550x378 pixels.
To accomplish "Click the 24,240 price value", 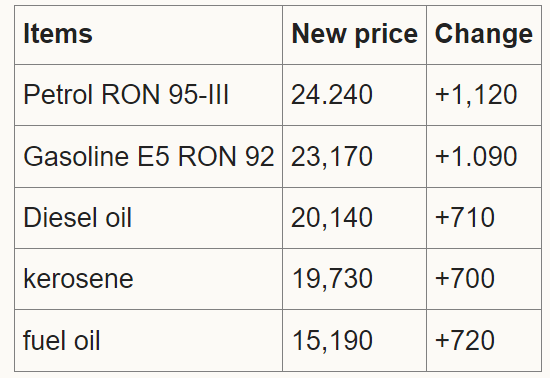I will [x=332, y=95].
